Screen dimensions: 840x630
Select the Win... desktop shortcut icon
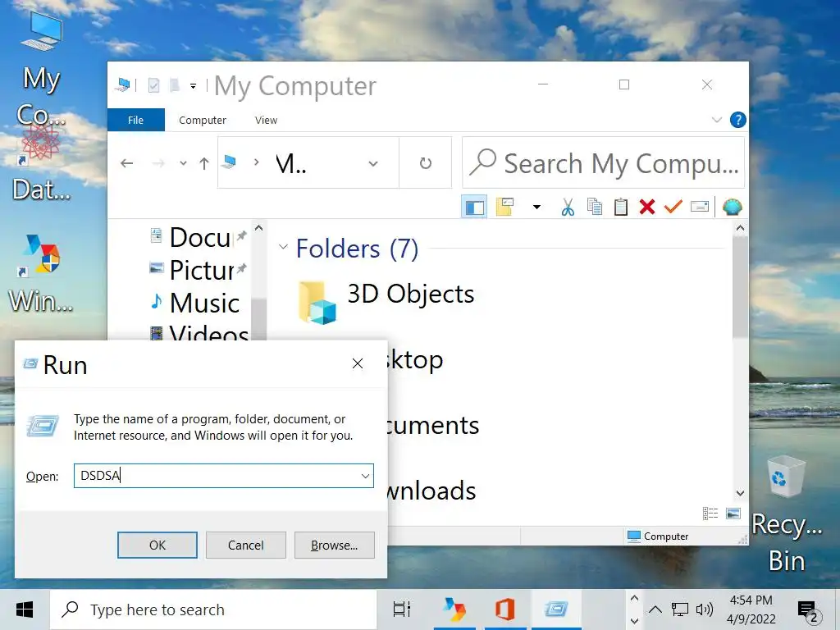point(41,273)
